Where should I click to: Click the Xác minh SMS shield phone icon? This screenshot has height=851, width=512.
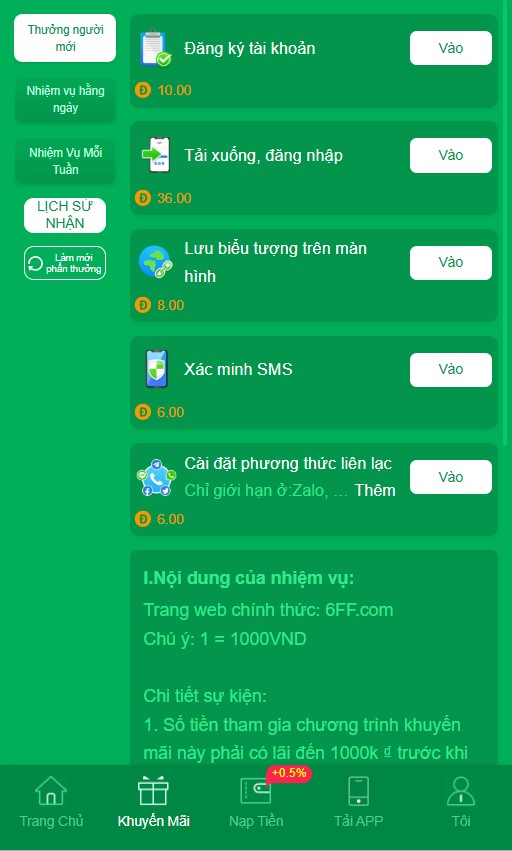(x=156, y=369)
